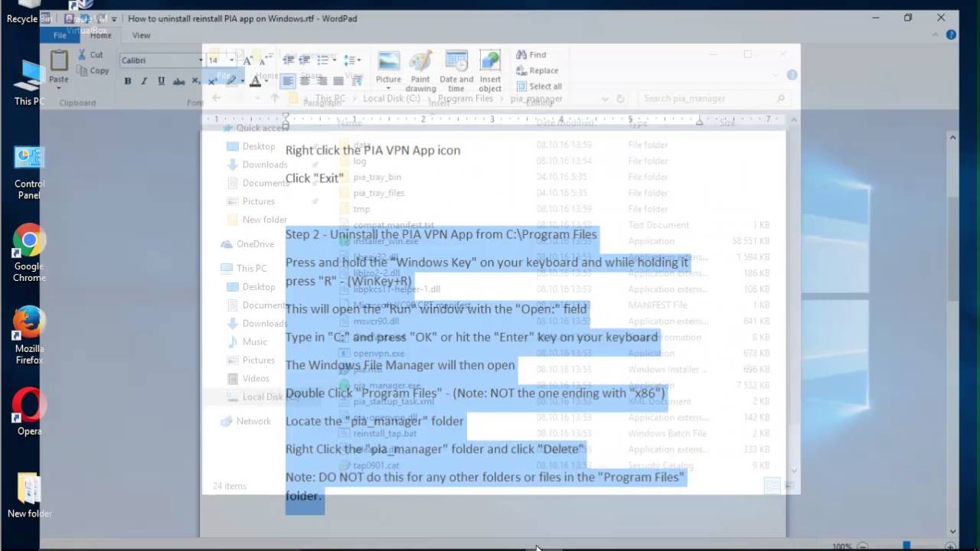The height and width of the screenshot is (551, 980).
Task: Click the Increase indent icon
Action: 306,60
